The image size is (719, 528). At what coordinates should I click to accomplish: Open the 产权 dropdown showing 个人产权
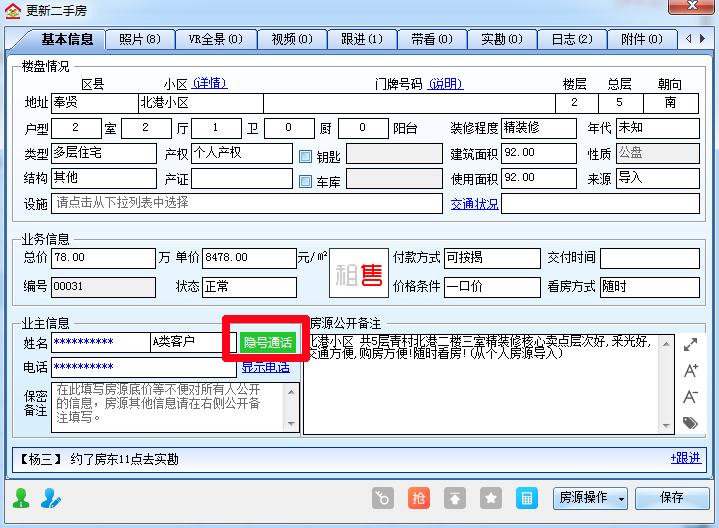(242, 153)
